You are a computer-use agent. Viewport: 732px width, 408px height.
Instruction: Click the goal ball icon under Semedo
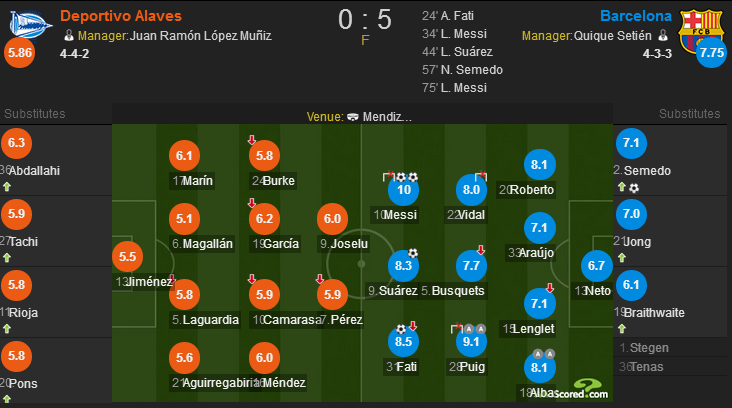coord(634,188)
